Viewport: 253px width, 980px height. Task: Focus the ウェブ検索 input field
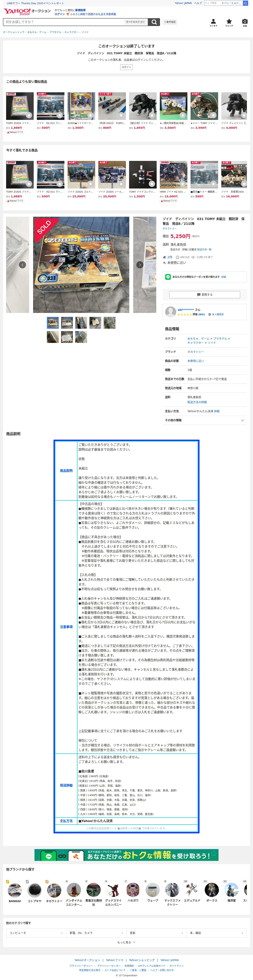tap(212, 3)
